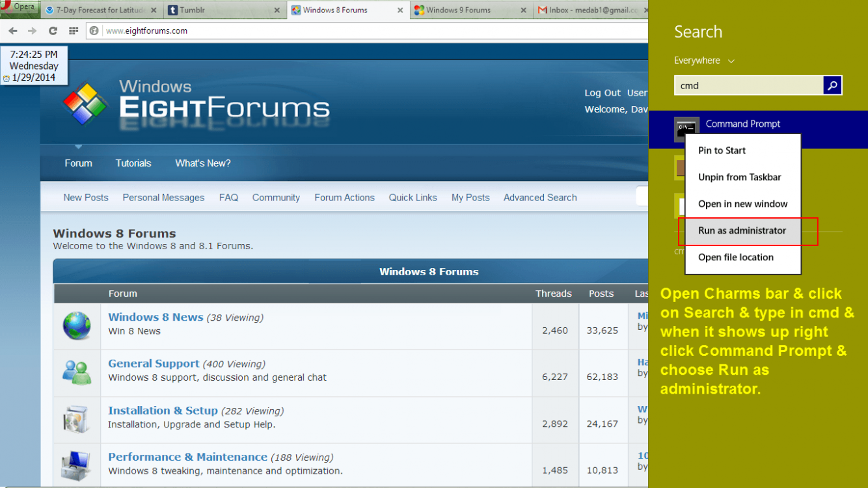Switch to the 7-Day Forecast tab
This screenshot has width=868, height=488.
(x=101, y=10)
